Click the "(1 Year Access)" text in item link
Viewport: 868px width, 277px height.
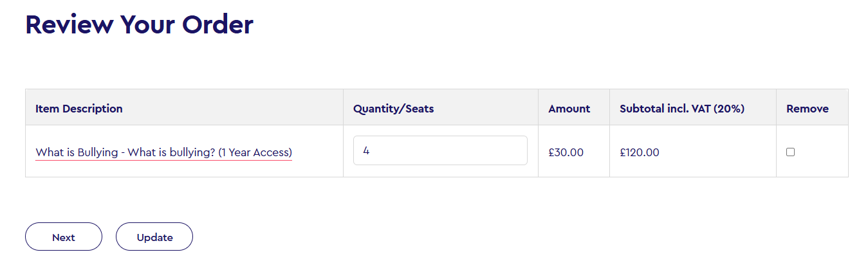coord(255,152)
